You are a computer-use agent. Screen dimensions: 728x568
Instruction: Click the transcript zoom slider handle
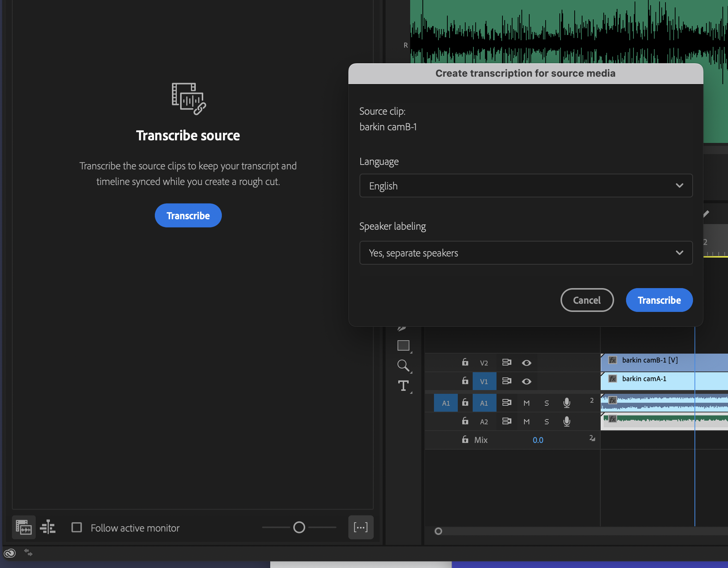coord(299,527)
